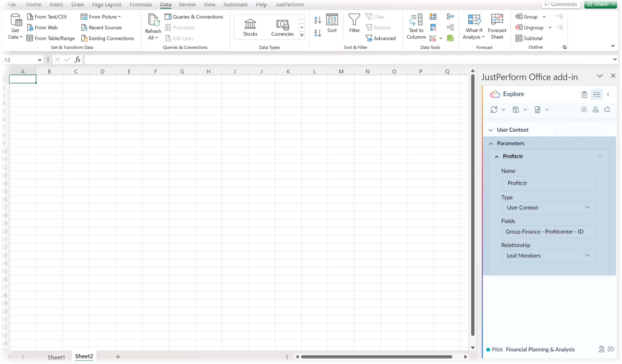Click the add parameter plus icon
This screenshot has height=364, width=622.
pos(584,110)
